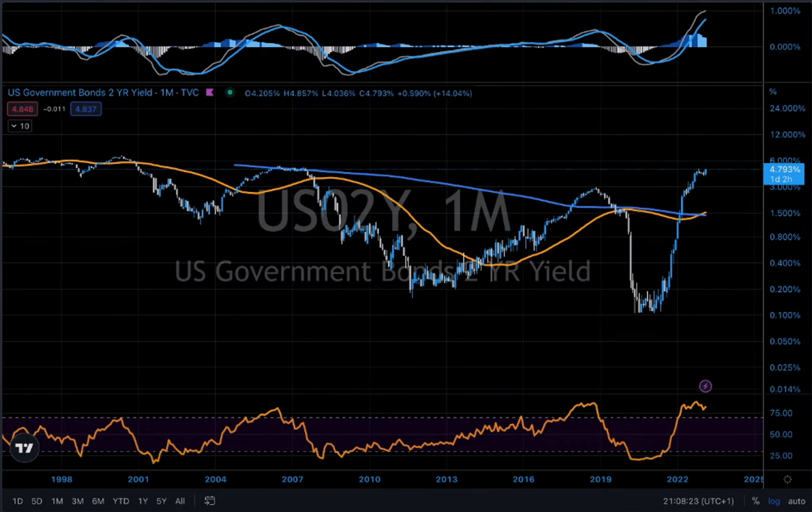Image resolution: width=812 pixels, height=512 pixels.
Task: Select the YTD time range
Action: 121,501
